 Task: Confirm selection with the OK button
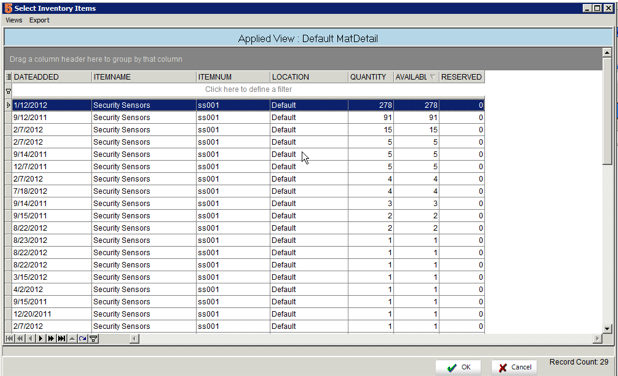pos(458,367)
